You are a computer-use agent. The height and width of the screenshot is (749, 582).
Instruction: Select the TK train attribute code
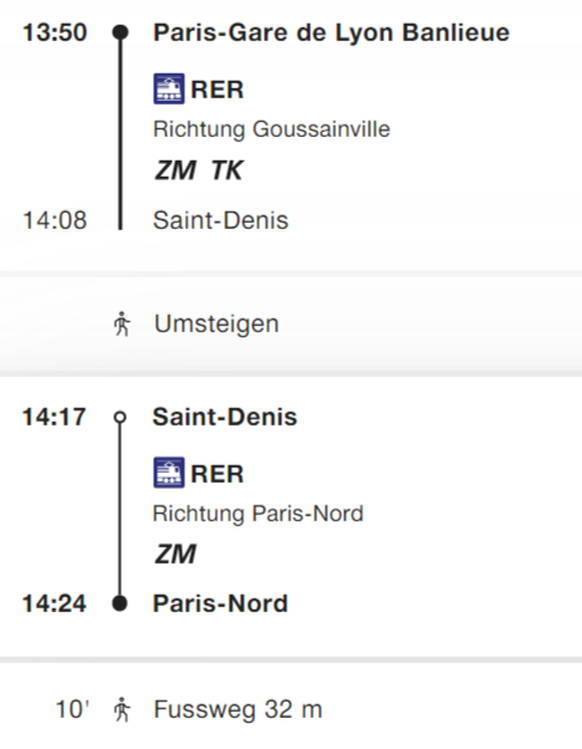coord(227,170)
